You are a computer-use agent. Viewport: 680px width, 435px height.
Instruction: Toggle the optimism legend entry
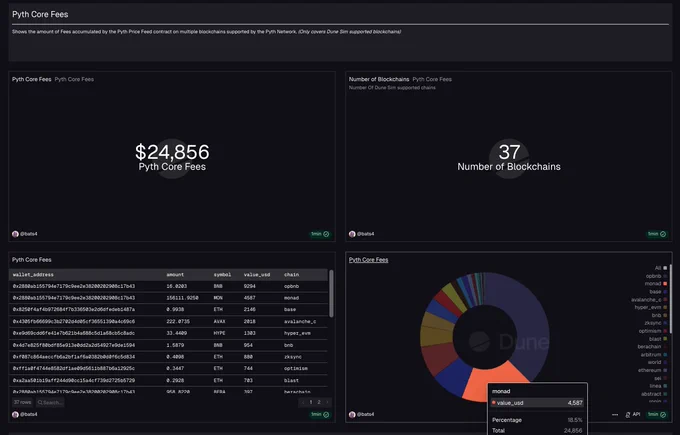tap(653, 331)
